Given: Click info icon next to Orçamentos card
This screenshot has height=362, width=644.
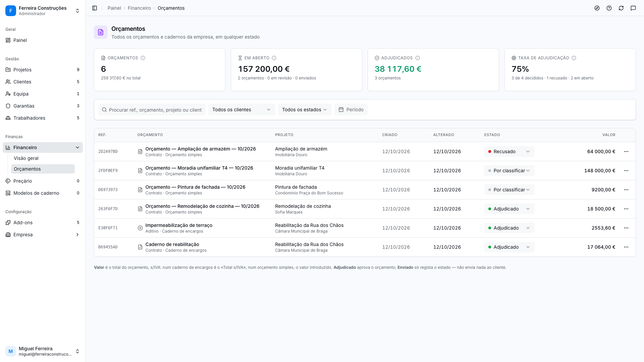Looking at the screenshot, I should tap(143, 58).
